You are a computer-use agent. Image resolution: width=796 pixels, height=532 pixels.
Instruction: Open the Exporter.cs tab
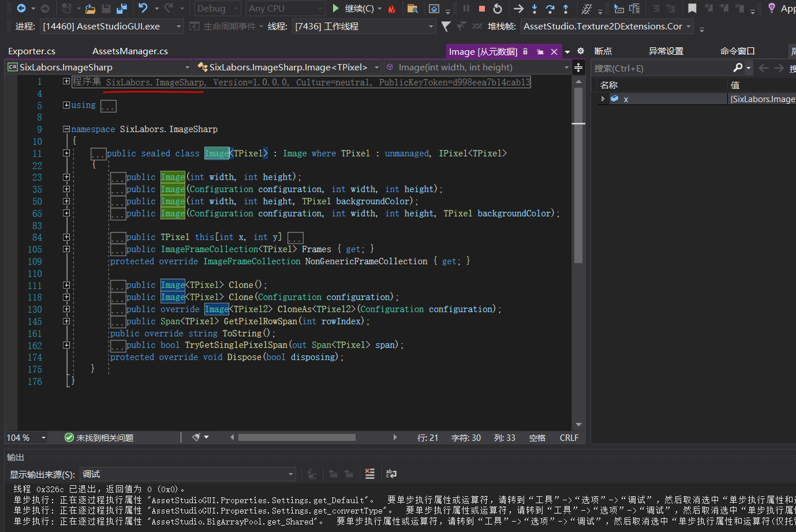pos(32,51)
